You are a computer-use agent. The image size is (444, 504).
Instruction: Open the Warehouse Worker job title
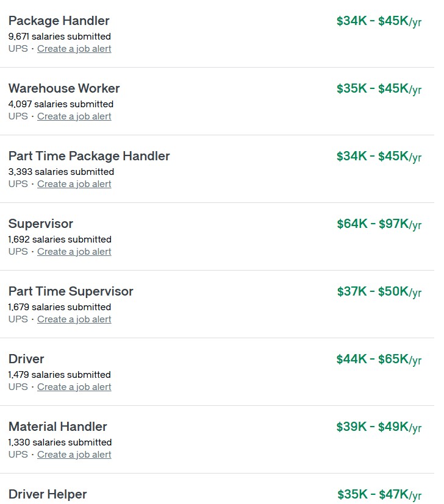click(64, 88)
